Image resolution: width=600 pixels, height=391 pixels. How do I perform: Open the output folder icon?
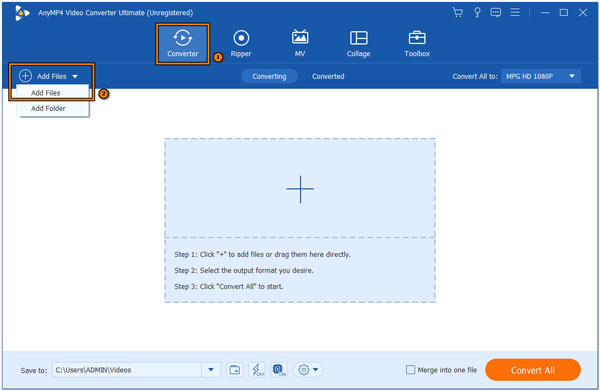[x=234, y=370]
